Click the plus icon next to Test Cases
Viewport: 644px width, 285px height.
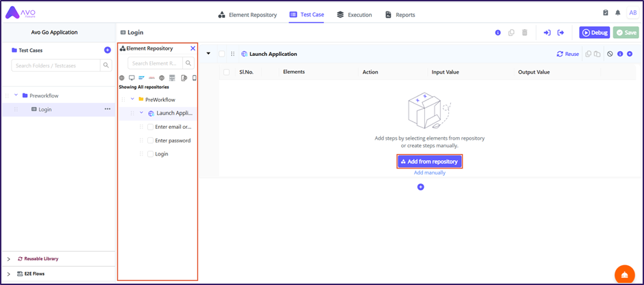(107, 50)
